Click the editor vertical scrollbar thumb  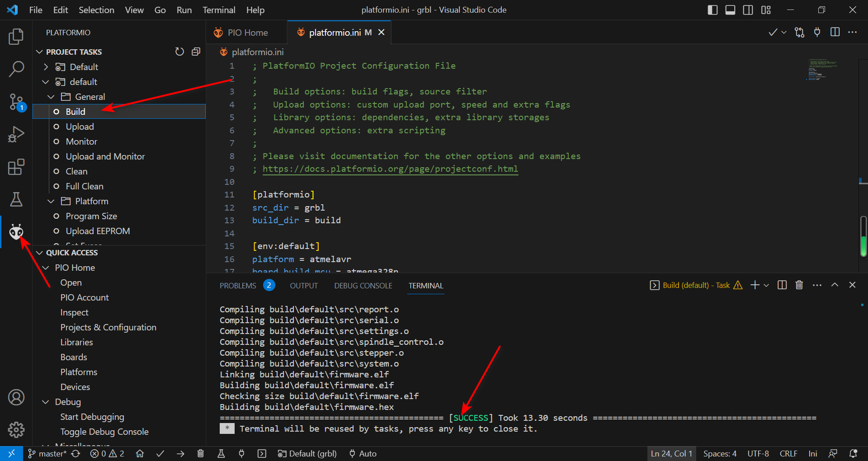click(x=863, y=236)
